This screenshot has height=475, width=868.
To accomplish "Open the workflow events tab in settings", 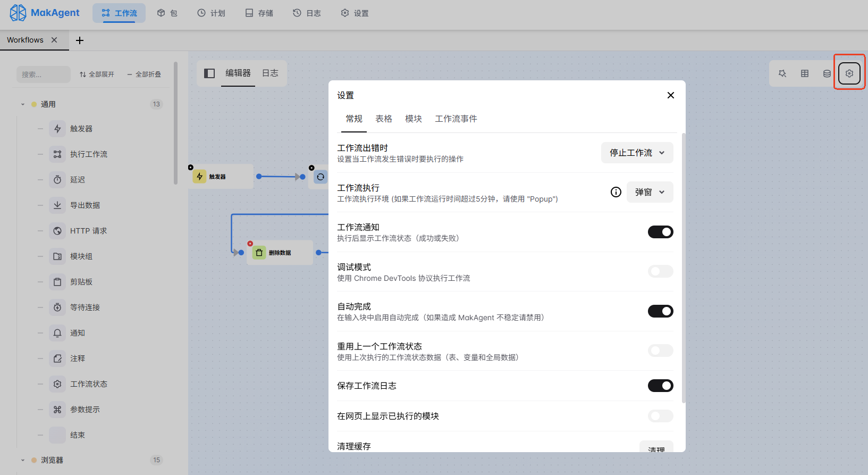I will [456, 119].
